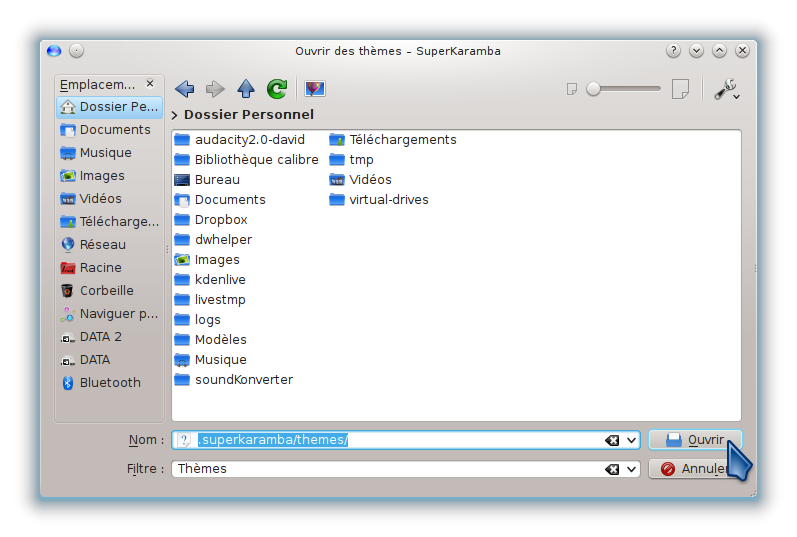Expand the breadcrumb chevron before Dossier Personnel
Screen dimensions: 797x537
(175, 115)
